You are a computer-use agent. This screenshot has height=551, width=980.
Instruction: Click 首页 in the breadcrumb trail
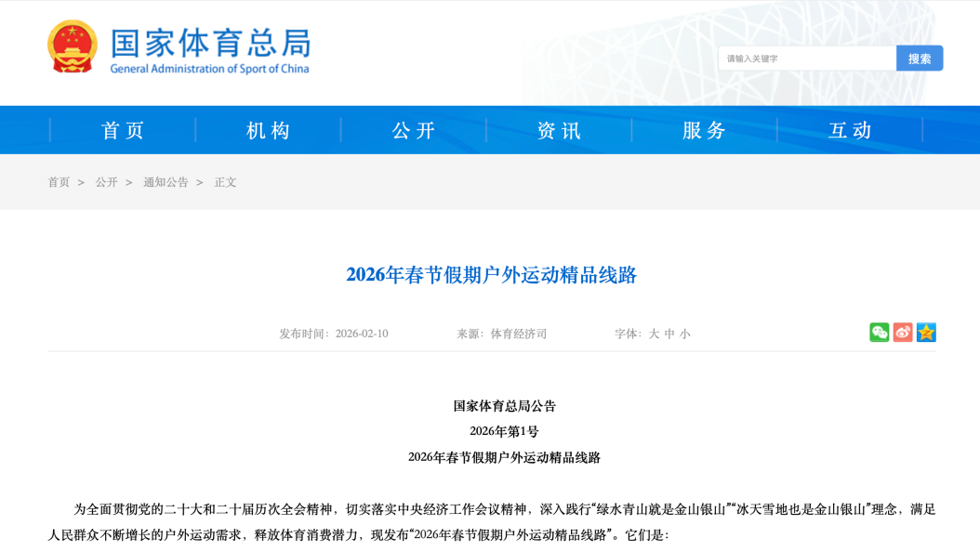59,182
